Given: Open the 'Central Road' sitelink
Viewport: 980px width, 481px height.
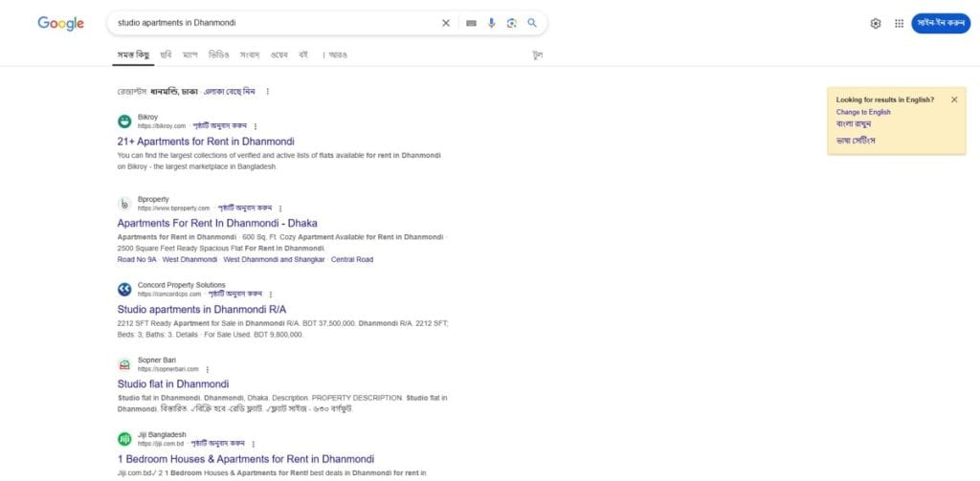Looking at the screenshot, I should [352, 259].
